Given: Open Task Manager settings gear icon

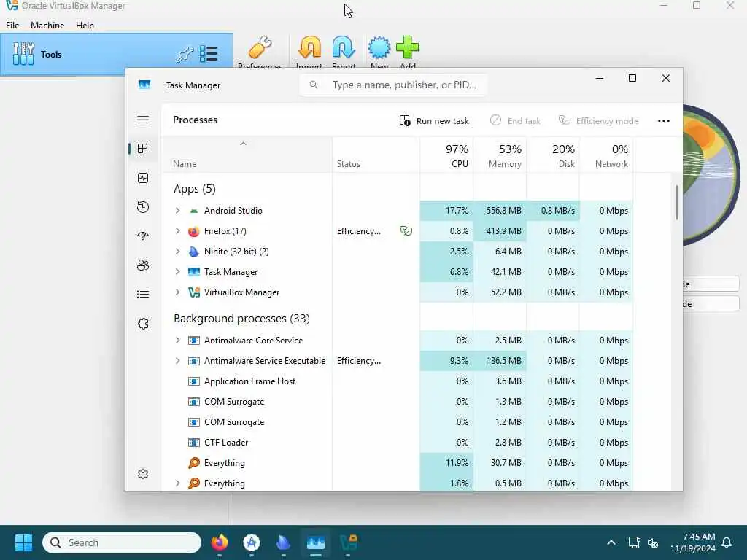Looking at the screenshot, I should tap(143, 474).
